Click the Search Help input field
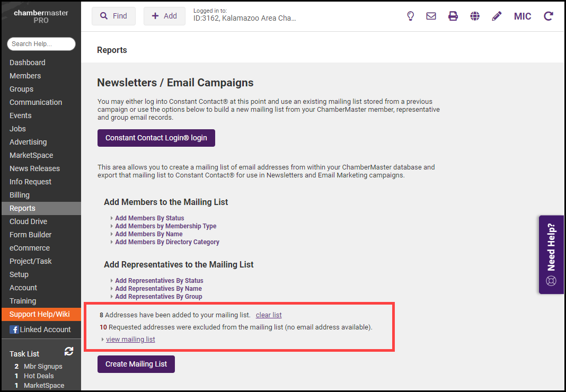 click(x=41, y=44)
